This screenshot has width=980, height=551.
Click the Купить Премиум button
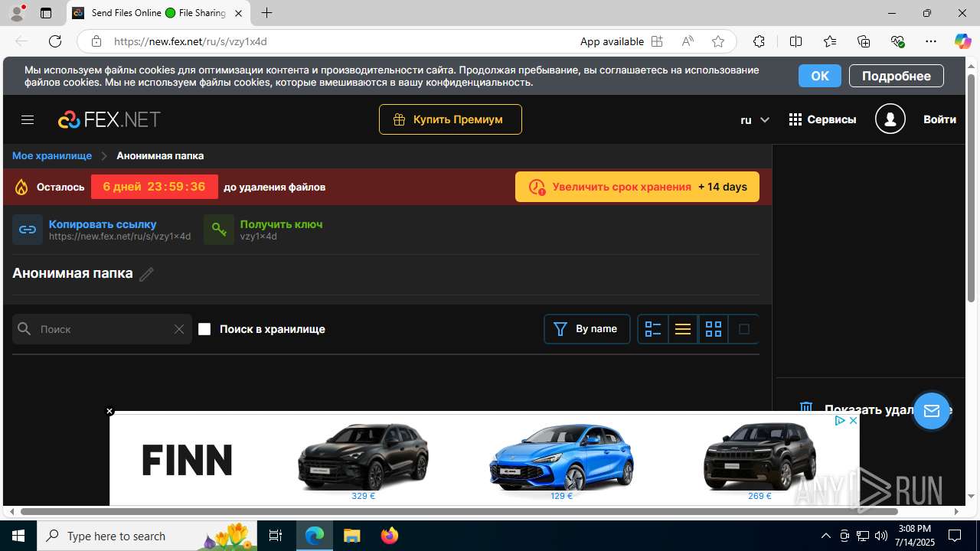[x=450, y=119]
